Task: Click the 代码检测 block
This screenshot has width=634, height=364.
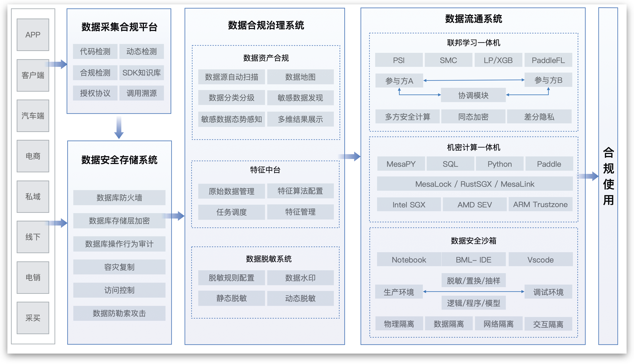Action: click(x=95, y=51)
